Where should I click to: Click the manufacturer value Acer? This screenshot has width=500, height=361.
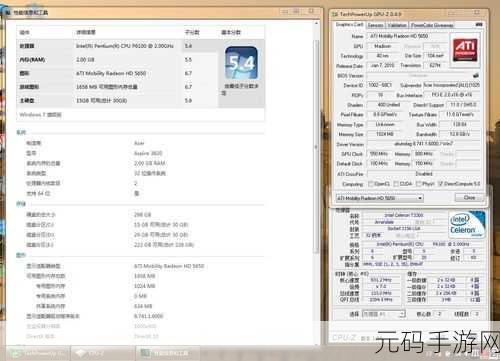coord(139,143)
